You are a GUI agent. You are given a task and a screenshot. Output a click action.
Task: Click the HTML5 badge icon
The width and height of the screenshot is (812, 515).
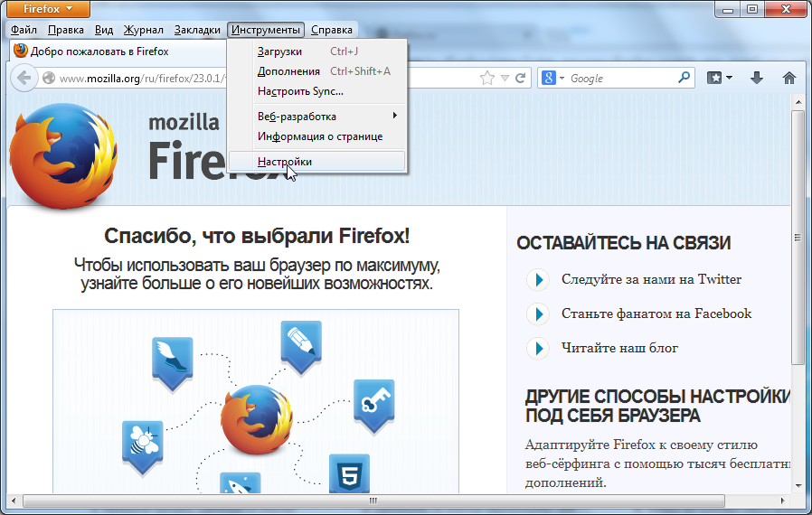point(350,473)
